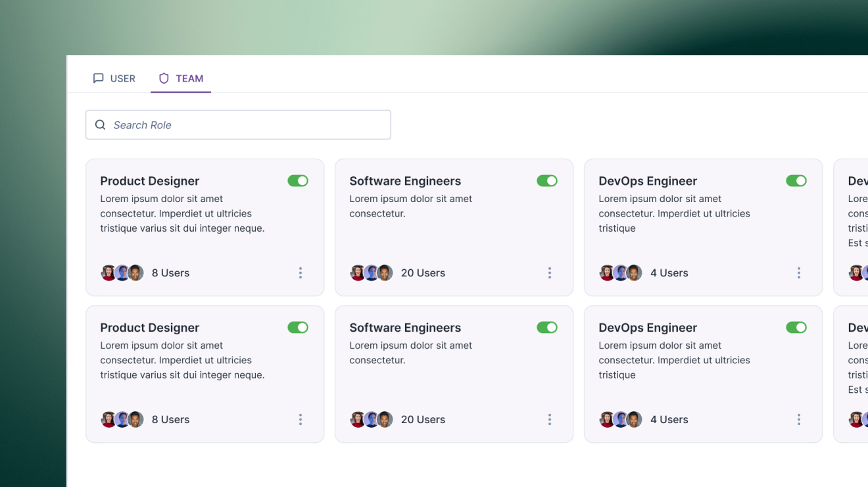Turn off the upper Software Engineers switch
This screenshot has height=487, width=868.
pyautogui.click(x=547, y=180)
